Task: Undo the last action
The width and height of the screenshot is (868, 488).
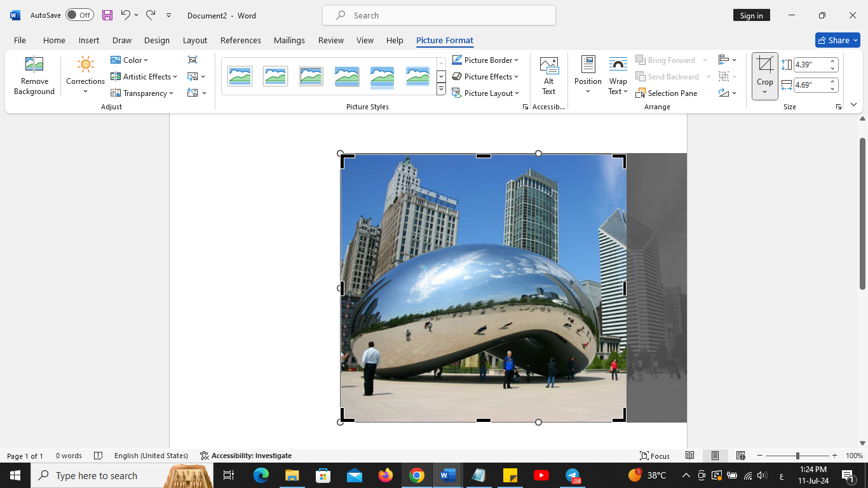Action: point(125,15)
